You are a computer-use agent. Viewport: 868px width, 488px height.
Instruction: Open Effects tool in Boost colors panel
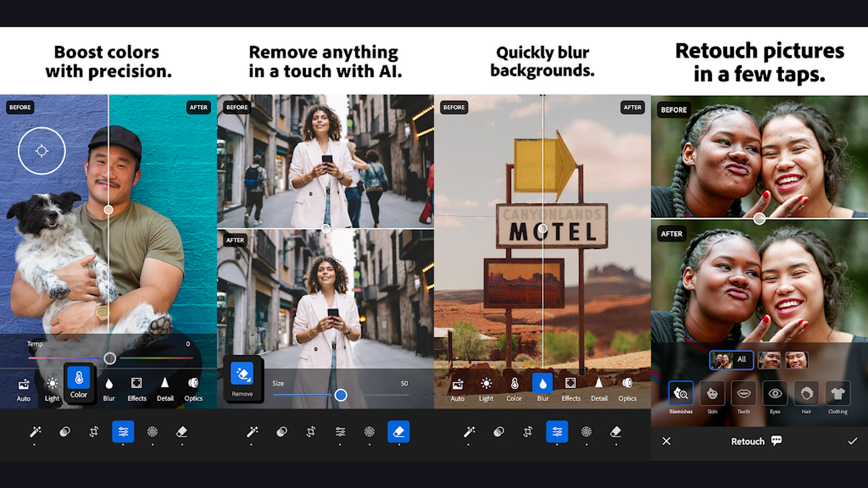(x=137, y=390)
